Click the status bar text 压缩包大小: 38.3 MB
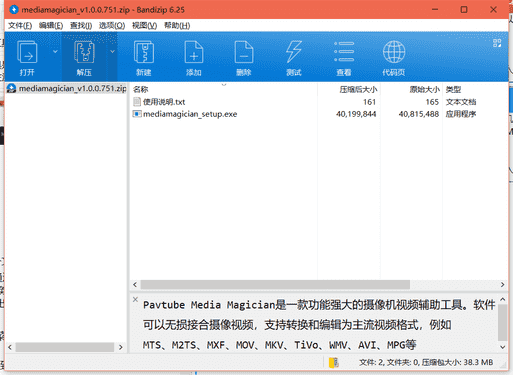513x375 pixels. coord(457,362)
